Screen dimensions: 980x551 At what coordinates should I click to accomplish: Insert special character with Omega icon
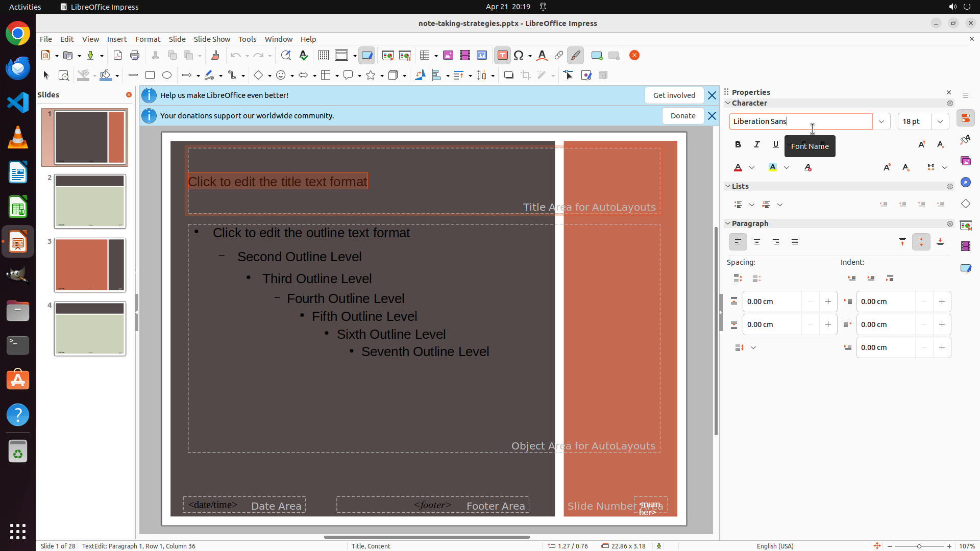click(519, 56)
